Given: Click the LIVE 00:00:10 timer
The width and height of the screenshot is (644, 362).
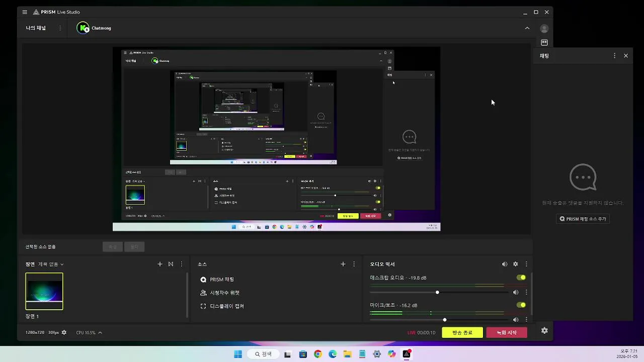Looking at the screenshot, I should coord(421,332).
